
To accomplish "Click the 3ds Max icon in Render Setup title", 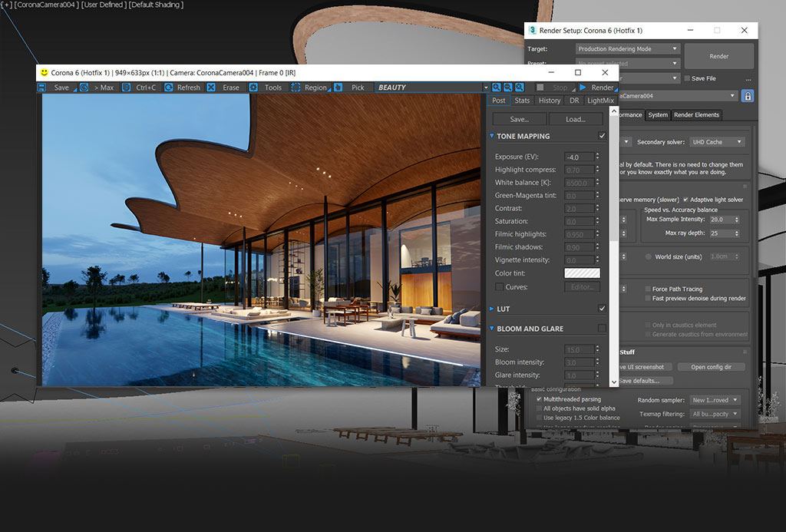I will pyautogui.click(x=533, y=30).
